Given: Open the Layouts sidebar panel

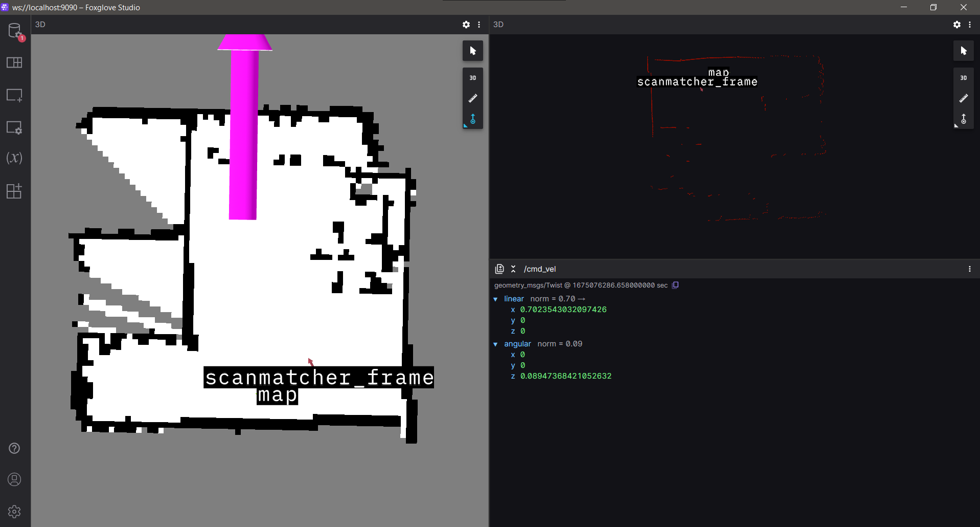Looking at the screenshot, I should click(x=14, y=62).
